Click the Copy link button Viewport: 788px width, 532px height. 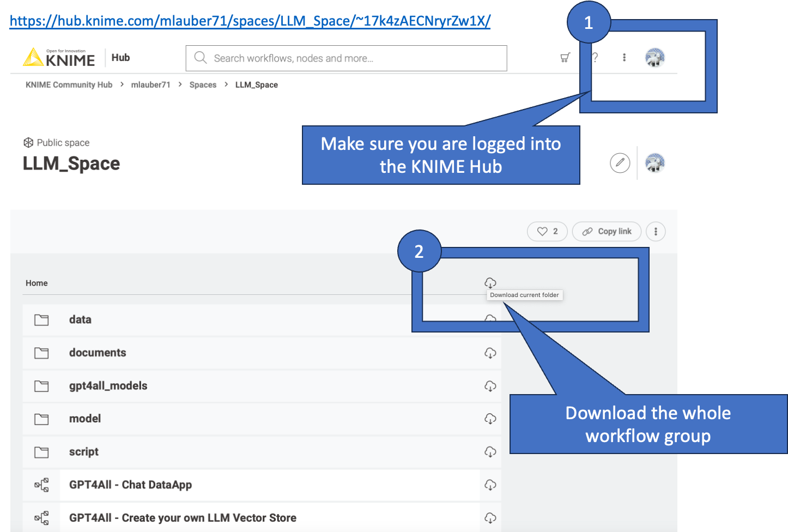[607, 231]
